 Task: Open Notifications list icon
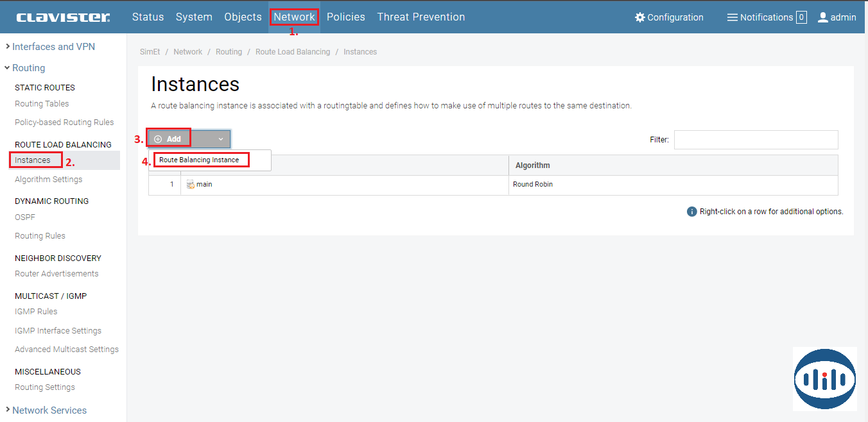pyautogui.click(x=732, y=17)
